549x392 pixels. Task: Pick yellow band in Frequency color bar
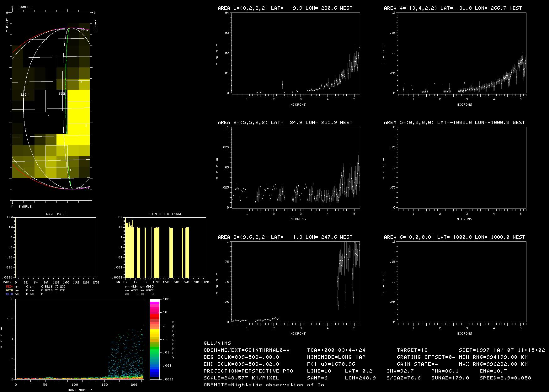pos(154,332)
